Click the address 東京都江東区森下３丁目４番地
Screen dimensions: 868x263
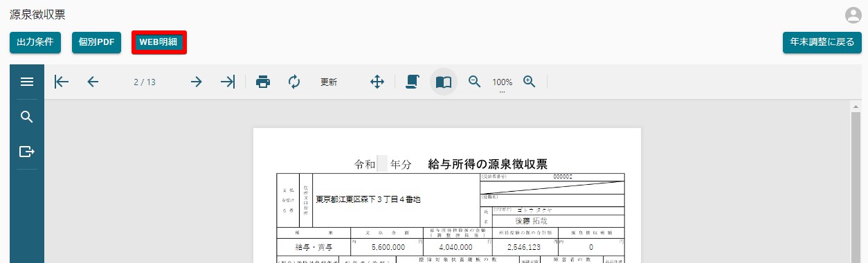(368, 199)
